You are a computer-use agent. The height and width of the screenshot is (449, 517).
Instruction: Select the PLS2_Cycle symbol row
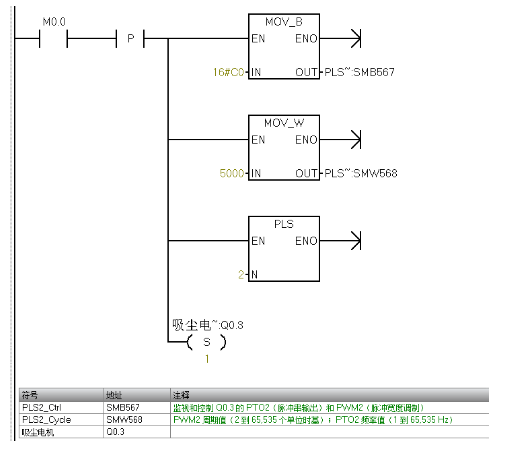coord(254,420)
